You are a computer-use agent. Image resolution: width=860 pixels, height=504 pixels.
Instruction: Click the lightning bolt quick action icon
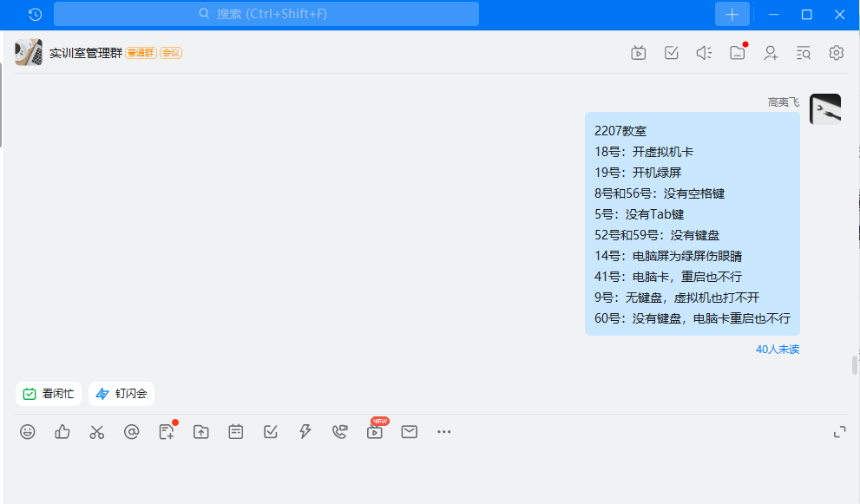tap(305, 431)
